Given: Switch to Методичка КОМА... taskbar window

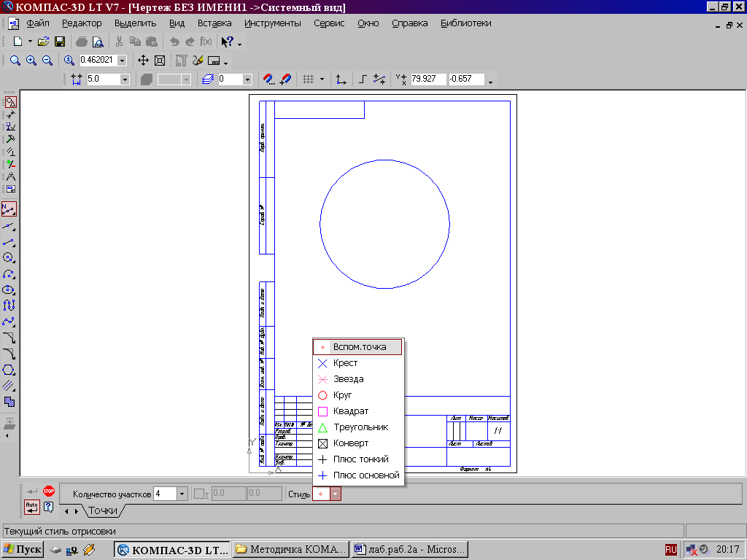Looking at the screenshot, I should click(291, 550).
